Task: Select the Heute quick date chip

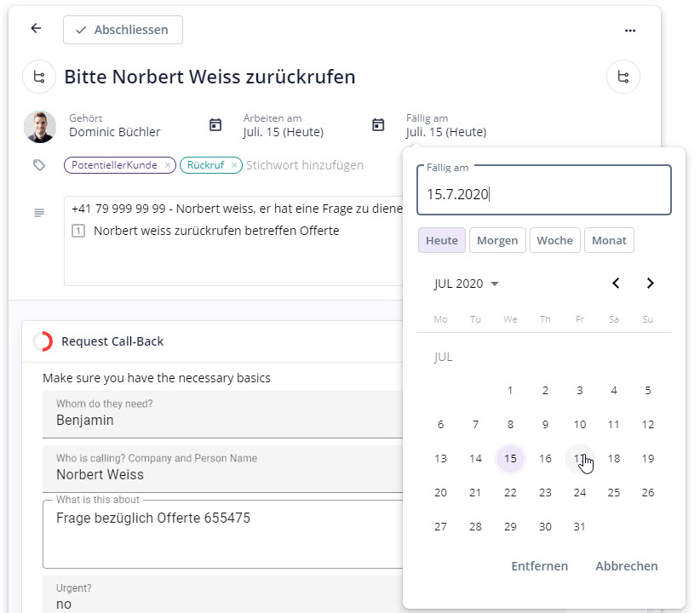Action: 441,240
